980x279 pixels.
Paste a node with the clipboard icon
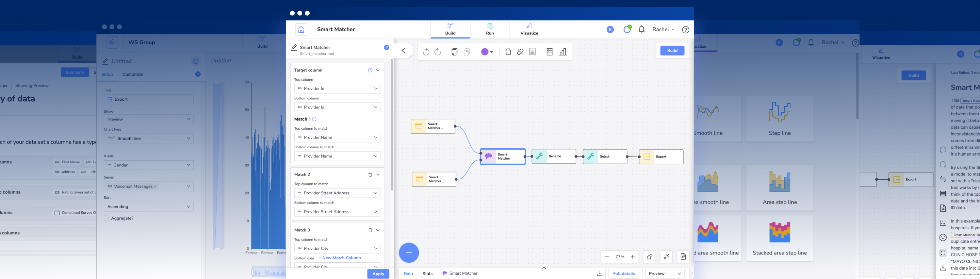tap(467, 52)
